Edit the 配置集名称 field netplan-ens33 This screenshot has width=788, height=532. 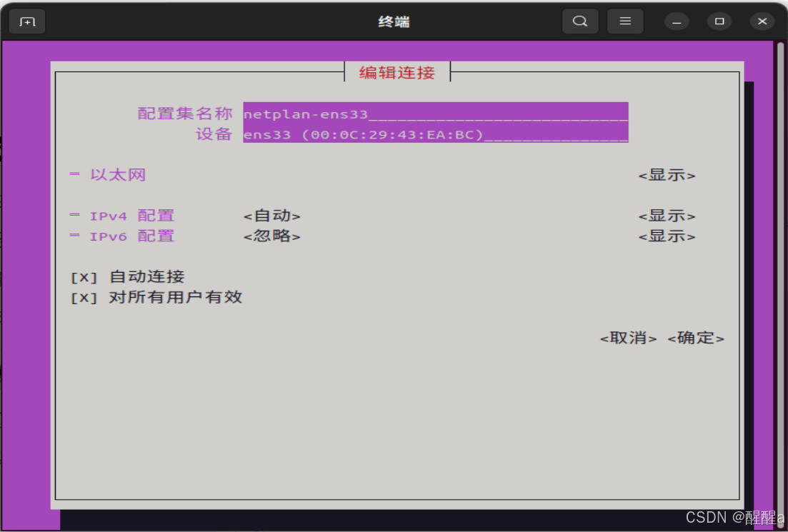coord(435,114)
